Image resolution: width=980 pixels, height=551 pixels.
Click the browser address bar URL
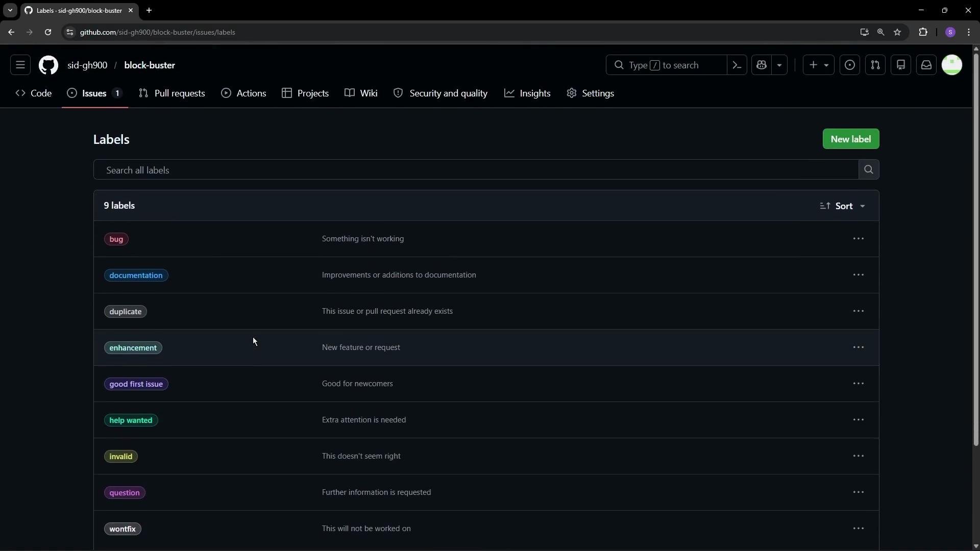[157, 32]
